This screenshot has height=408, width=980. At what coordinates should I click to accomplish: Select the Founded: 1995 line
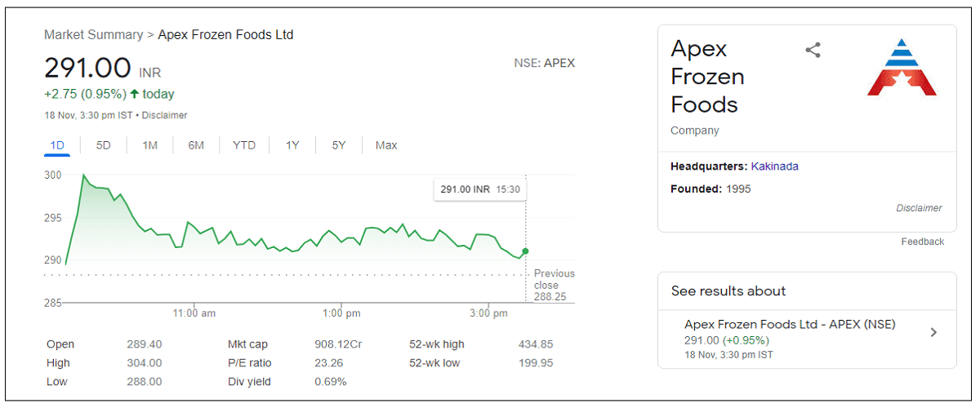(x=710, y=189)
